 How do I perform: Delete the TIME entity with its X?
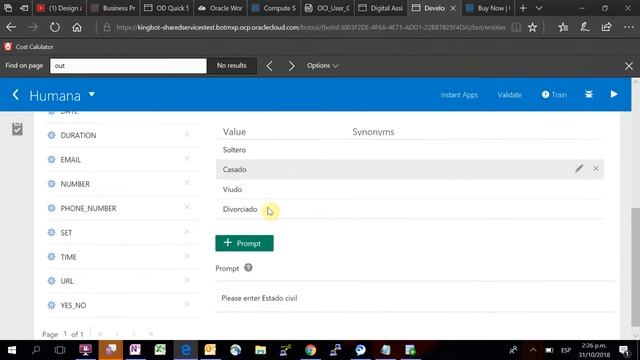pyautogui.click(x=187, y=256)
